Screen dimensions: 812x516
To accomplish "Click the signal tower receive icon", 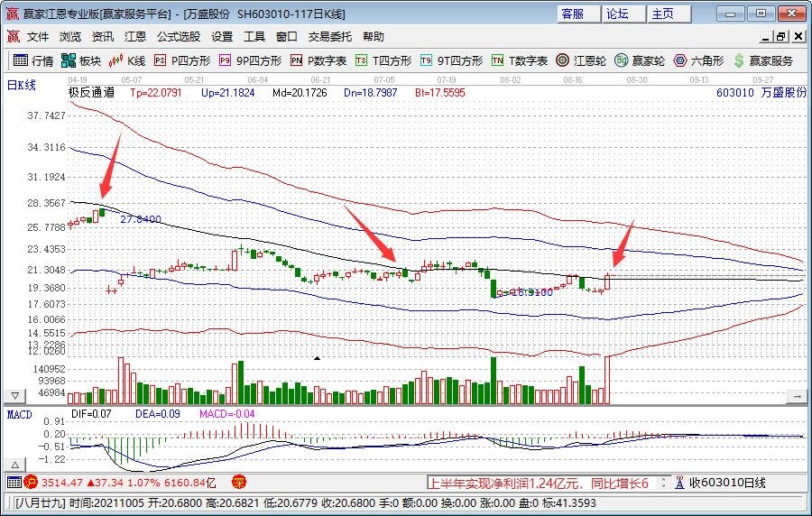I will (x=680, y=483).
